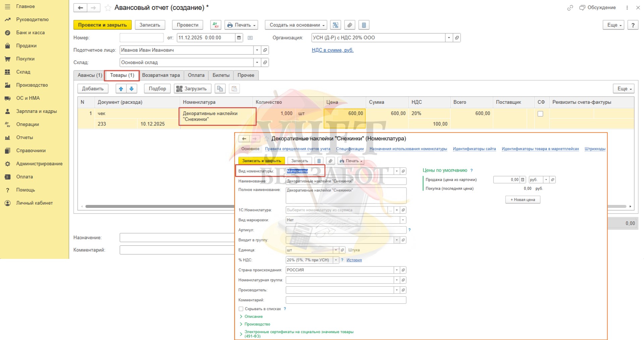The height and width of the screenshot is (340, 644).
Task: Click the link icon near Обсуждение
Action: (x=570, y=8)
